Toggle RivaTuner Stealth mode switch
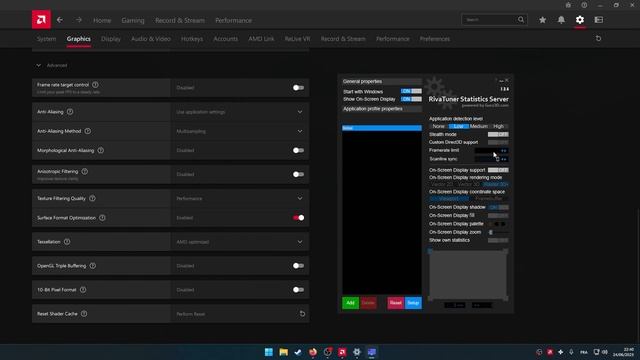This screenshot has width=640, height=360. 498,134
